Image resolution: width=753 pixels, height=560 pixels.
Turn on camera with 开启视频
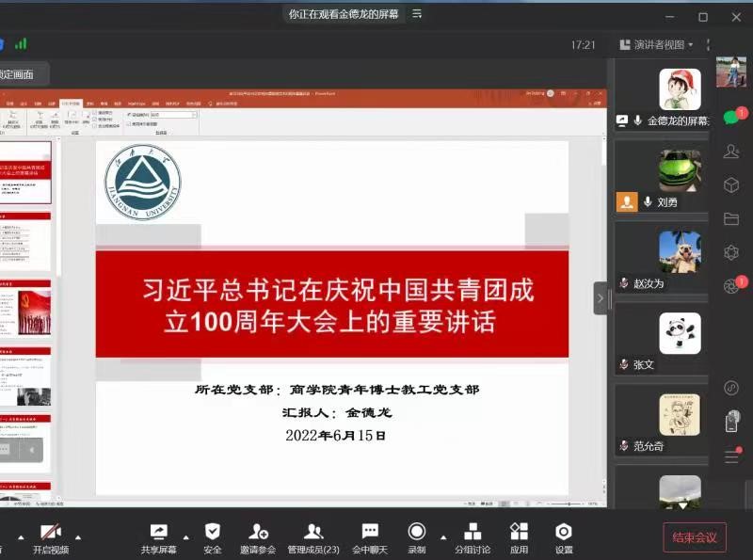[51, 533]
